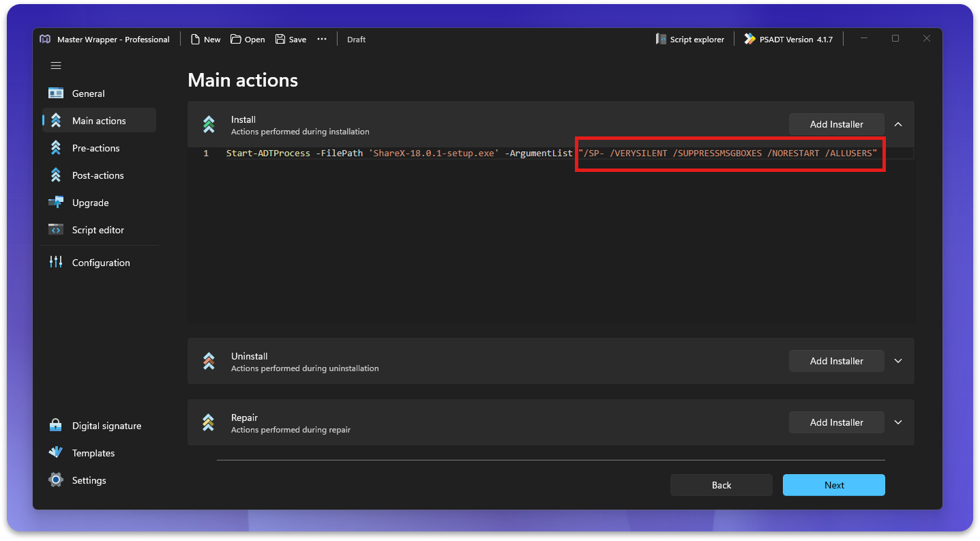Navigate to the Upgrade section
Viewport: 980px width, 541px height.
[x=99, y=203]
